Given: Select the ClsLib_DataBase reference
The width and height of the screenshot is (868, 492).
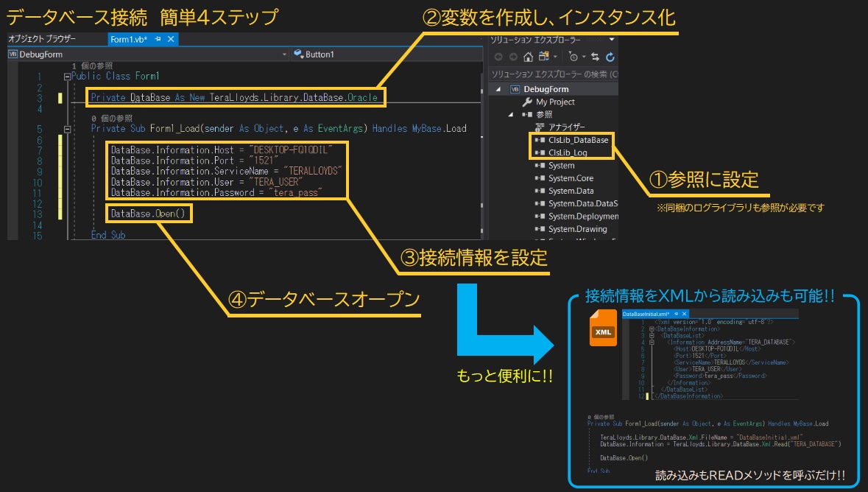Looking at the screenshot, I should coord(579,140).
